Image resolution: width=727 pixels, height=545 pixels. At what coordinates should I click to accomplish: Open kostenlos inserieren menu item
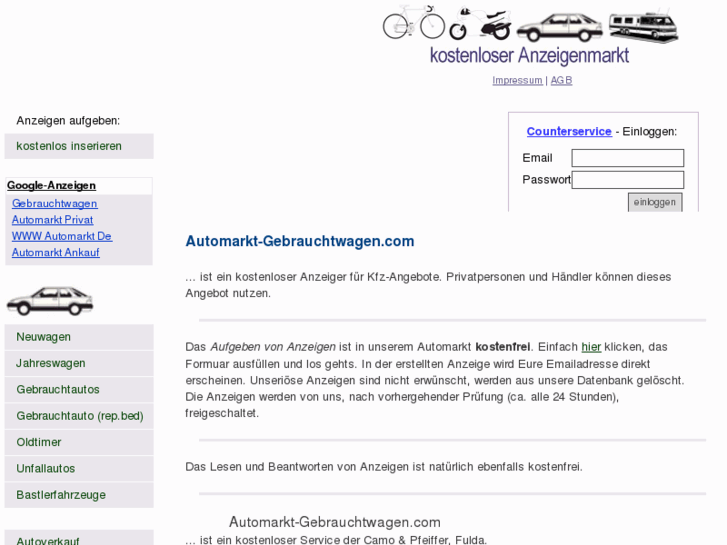point(79,146)
